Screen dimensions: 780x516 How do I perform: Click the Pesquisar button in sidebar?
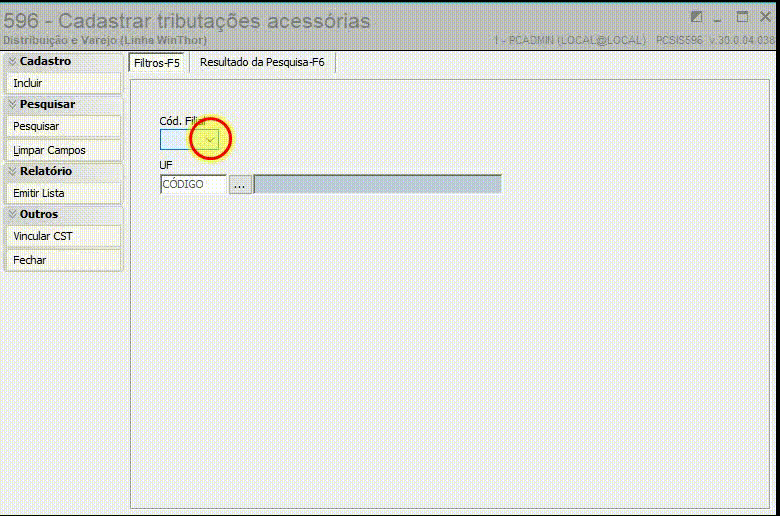[x=63, y=126]
